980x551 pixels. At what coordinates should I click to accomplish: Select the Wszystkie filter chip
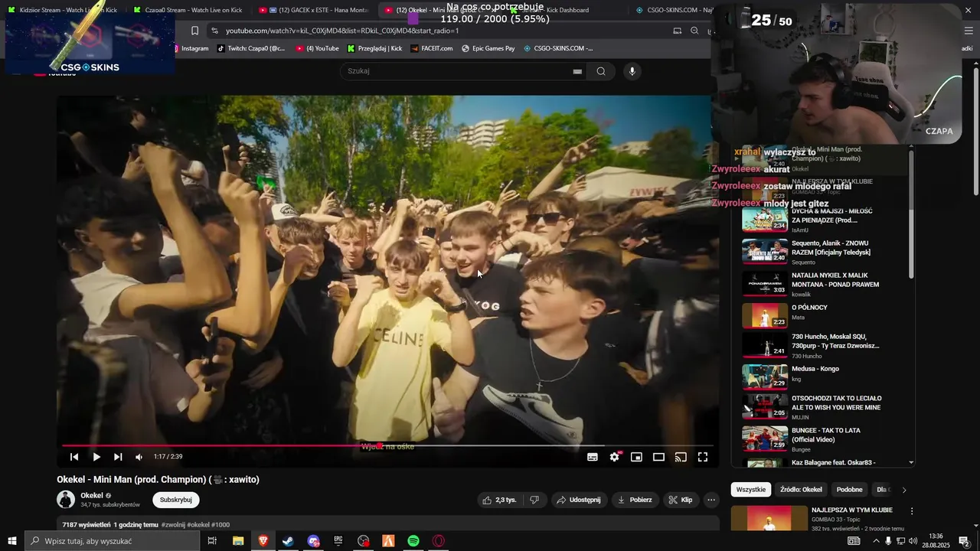click(751, 490)
